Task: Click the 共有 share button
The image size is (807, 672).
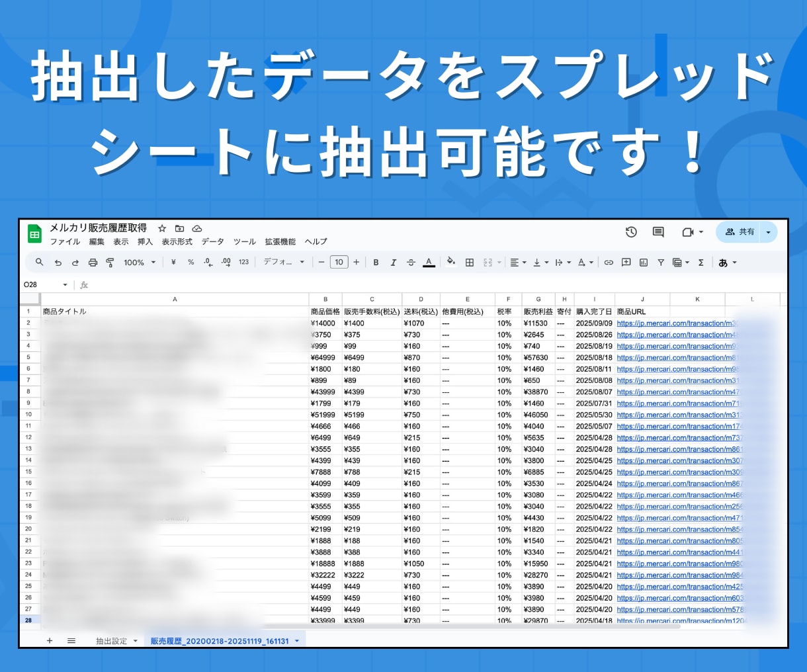Action: click(x=740, y=232)
